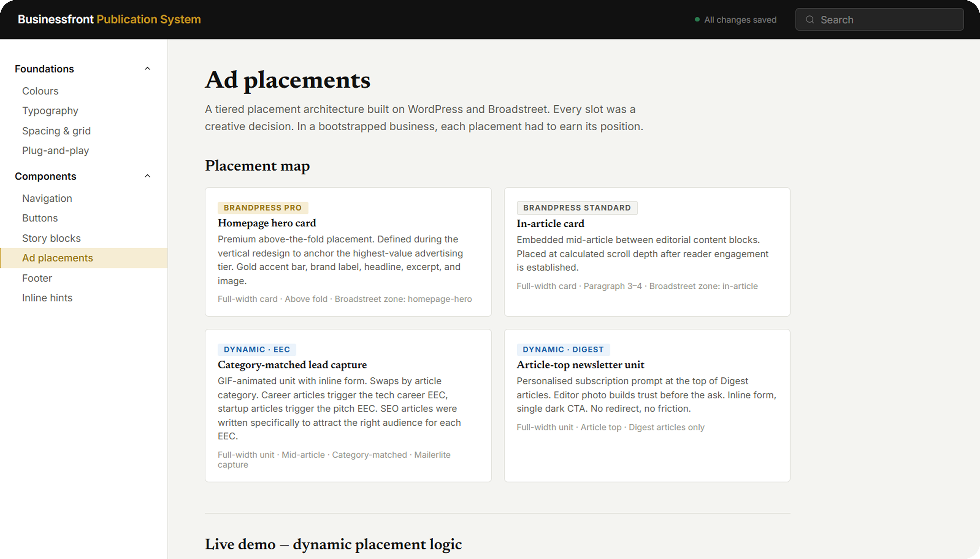The width and height of the screenshot is (980, 559).
Task: Open the Buttons component page
Action: pyautogui.click(x=40, y=218)
